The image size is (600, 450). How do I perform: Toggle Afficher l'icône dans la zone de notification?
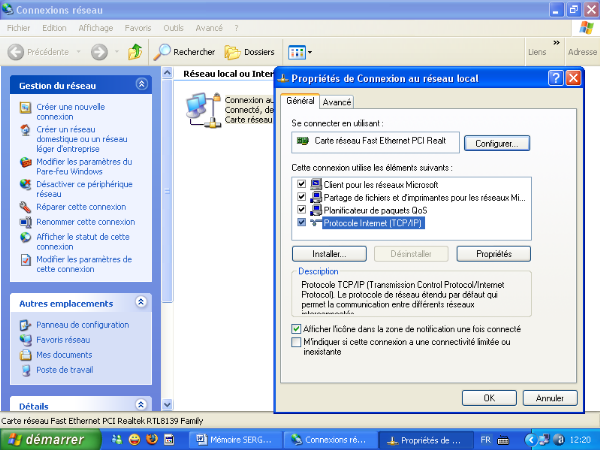pos(296,329)
